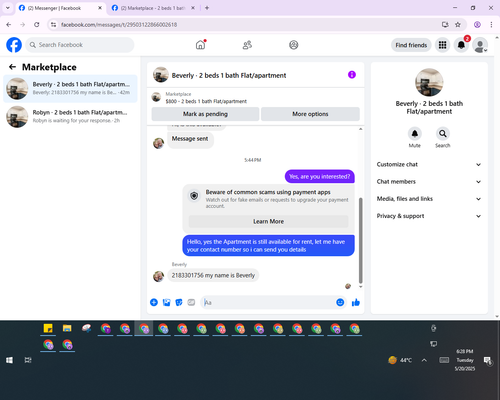
Task: Click the chat scrollbar thumb
Action: click(x=360, y=240)
